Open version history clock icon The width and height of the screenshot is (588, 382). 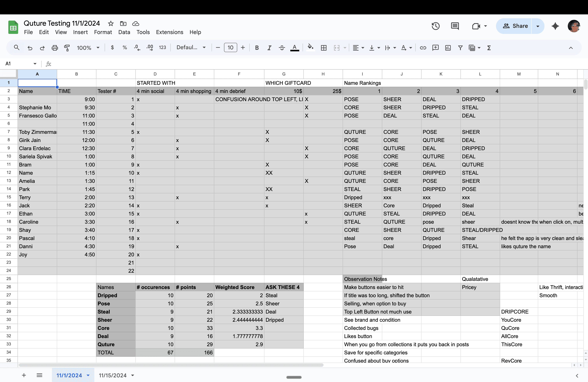pyautogui.click(x=436, y=26)
